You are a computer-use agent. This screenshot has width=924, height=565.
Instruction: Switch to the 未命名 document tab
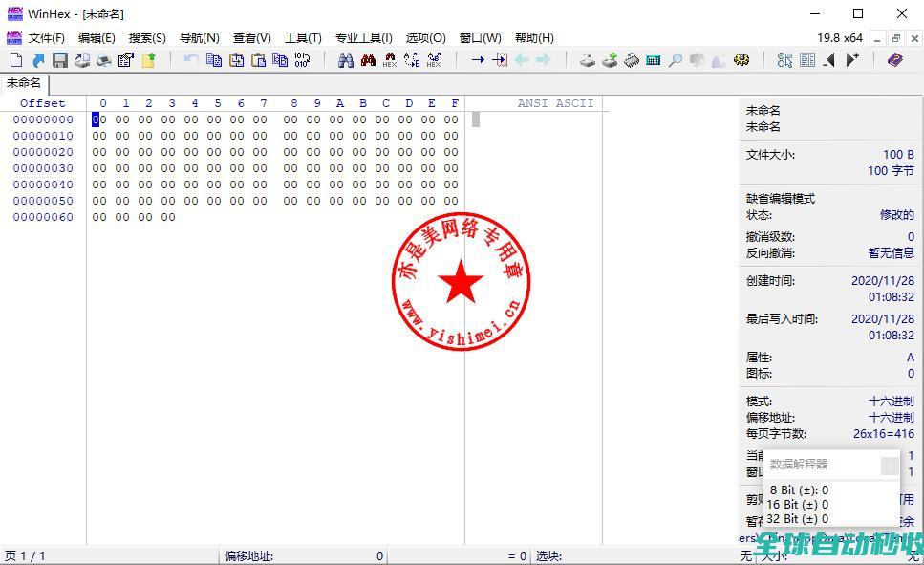click(24, 83)
